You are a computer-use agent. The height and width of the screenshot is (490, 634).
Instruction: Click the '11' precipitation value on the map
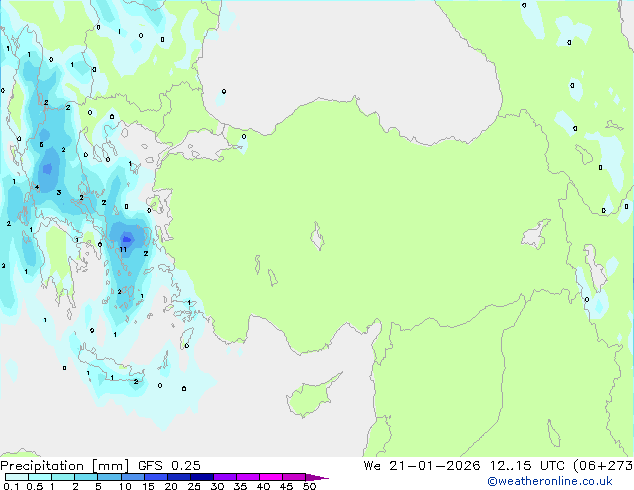tap(123, 249)
